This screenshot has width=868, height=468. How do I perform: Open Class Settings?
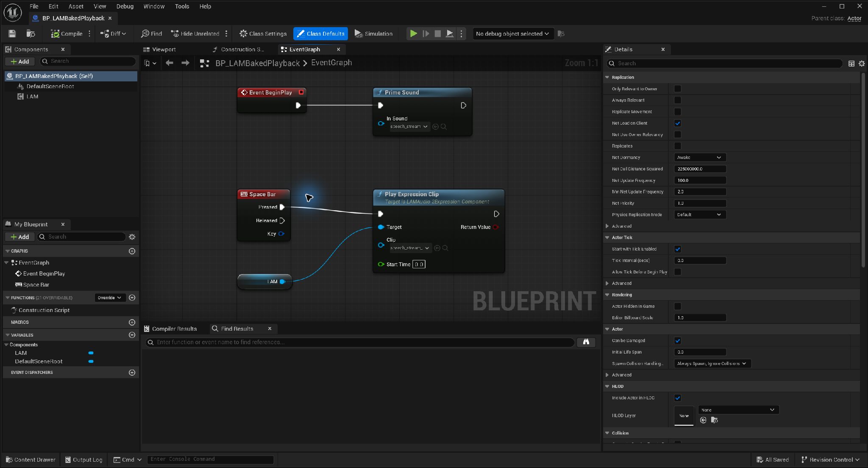263,33
